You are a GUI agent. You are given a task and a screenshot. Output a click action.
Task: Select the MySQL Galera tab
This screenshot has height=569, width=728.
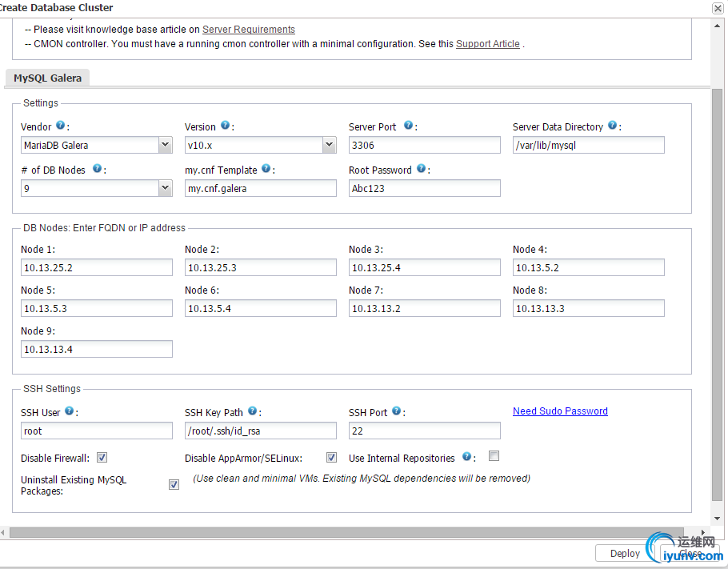coord(48,78)
